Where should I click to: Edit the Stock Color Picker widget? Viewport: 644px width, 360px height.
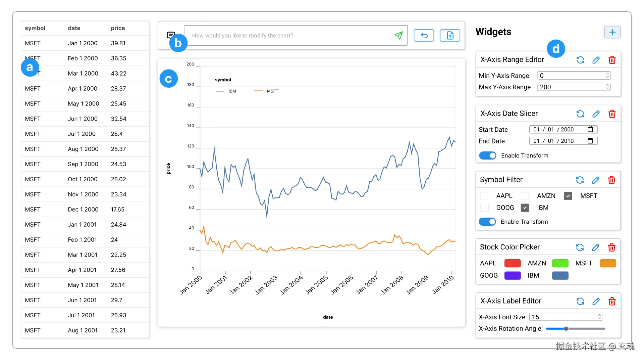(x=596, y=248)
